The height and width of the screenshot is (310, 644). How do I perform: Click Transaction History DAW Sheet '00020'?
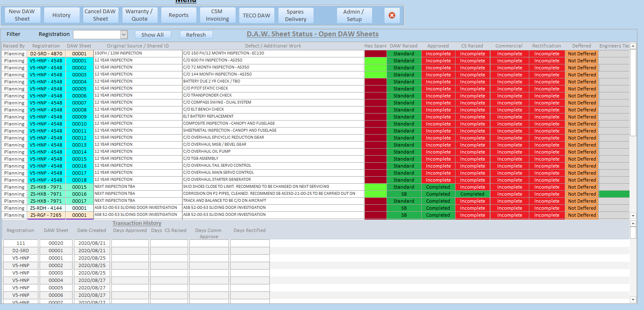(56, 244)
